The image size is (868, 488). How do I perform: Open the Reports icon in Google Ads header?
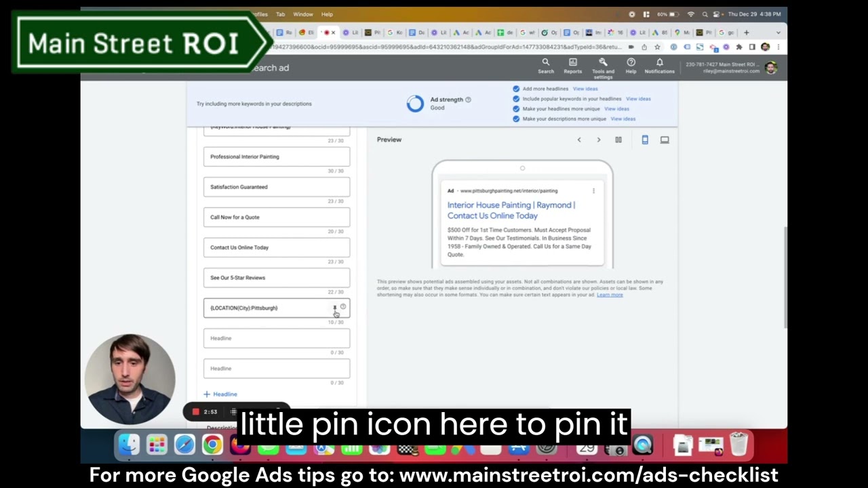572,66
